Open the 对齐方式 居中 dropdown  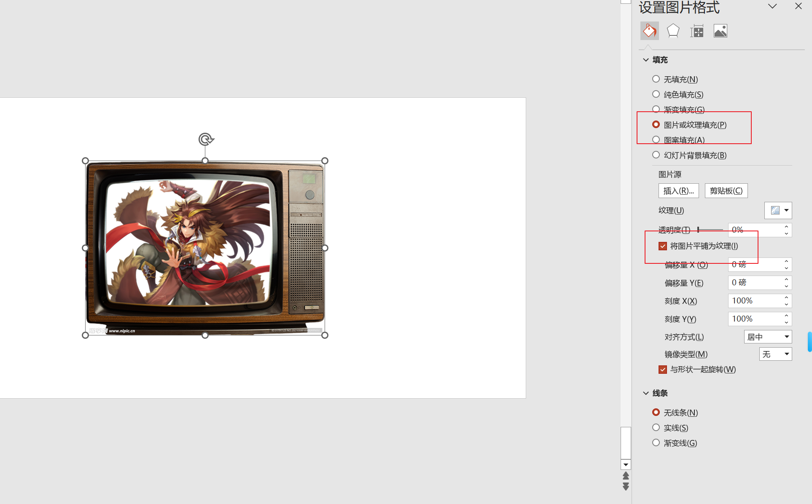coord(768,337)
